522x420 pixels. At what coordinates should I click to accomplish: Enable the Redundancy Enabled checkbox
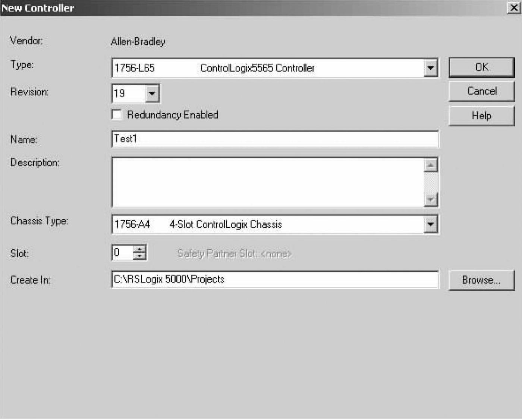pyautogui.click(x=117, y=114)
